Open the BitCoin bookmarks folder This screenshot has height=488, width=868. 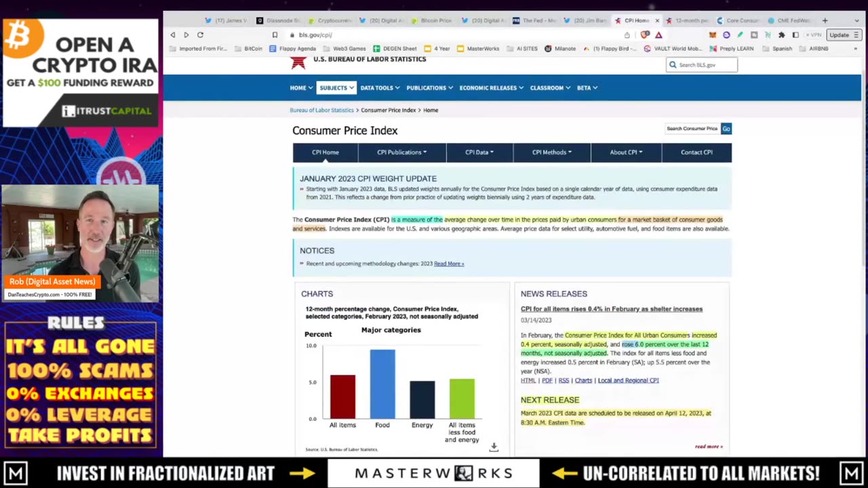pos(248,49)
